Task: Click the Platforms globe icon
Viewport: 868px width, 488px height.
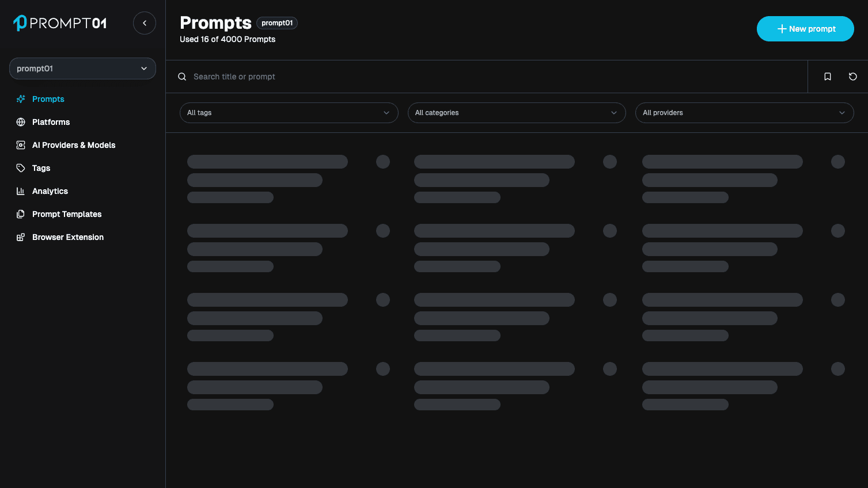Action: (x=21, y=122)
